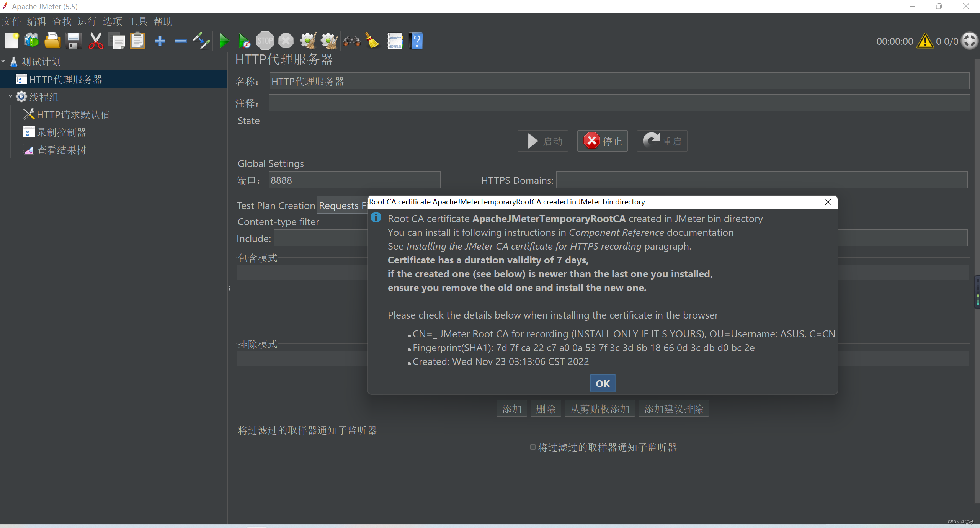Click the Open file folder icon

click(52, 41)
